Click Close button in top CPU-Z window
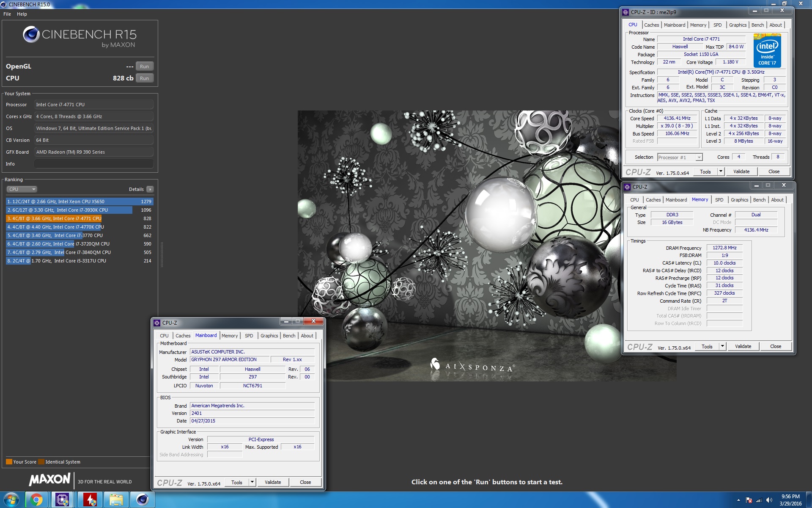This screenshot has height=508, width=812. coord(774,171)
